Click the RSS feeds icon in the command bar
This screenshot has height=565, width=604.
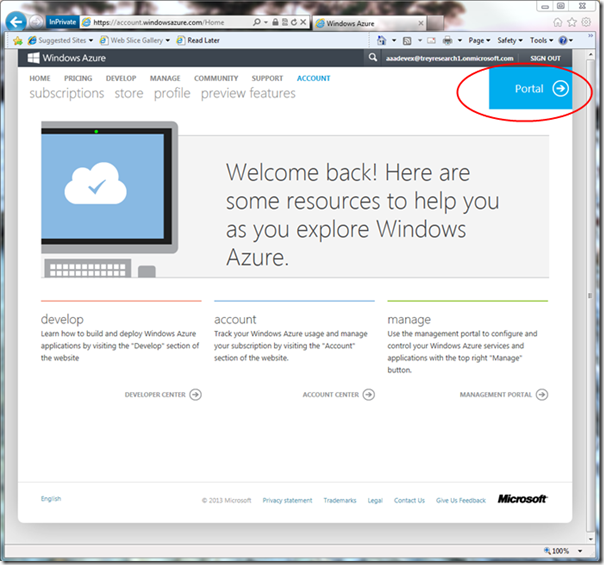pyautogui.click(x=407, y=40)
